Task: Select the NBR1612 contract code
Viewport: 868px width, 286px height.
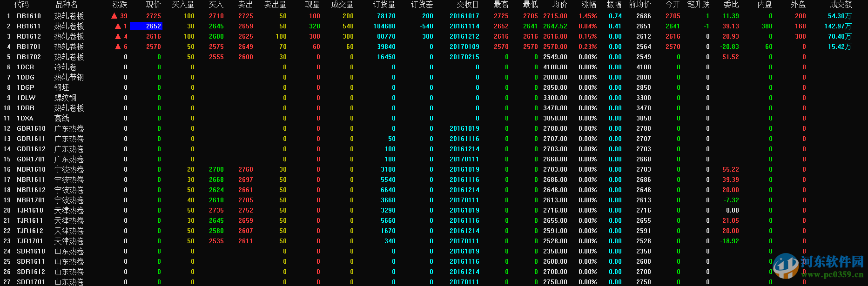Action: point(31,190)
